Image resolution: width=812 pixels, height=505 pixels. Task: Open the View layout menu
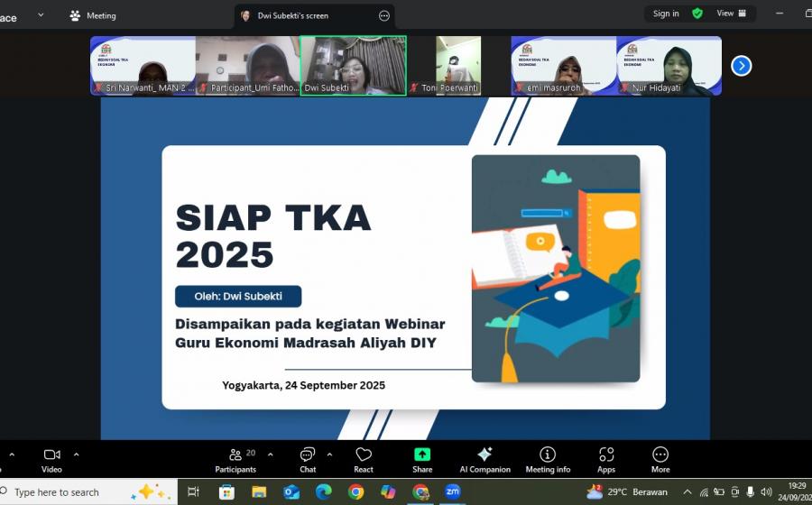click(x=731, y=14)
